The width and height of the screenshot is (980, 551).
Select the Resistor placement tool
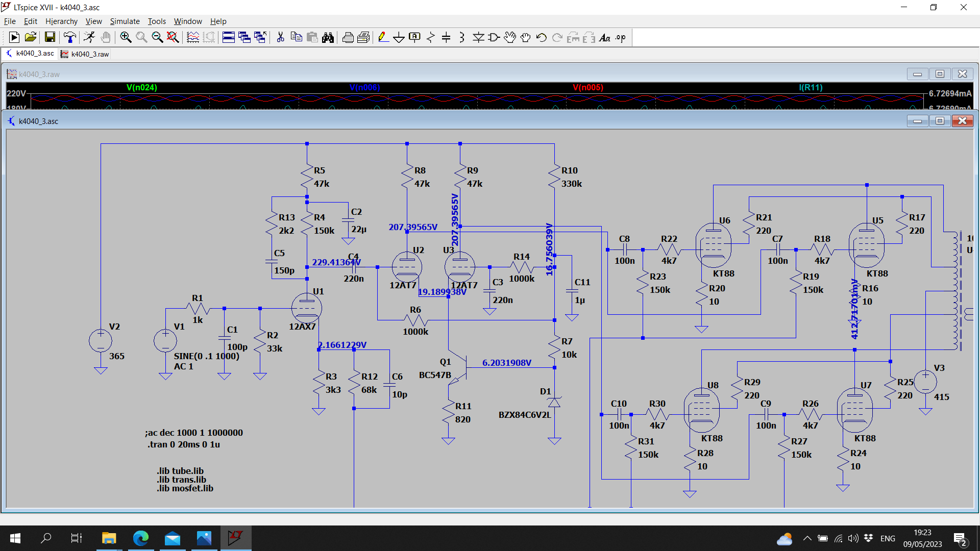(x=431, y=37)
